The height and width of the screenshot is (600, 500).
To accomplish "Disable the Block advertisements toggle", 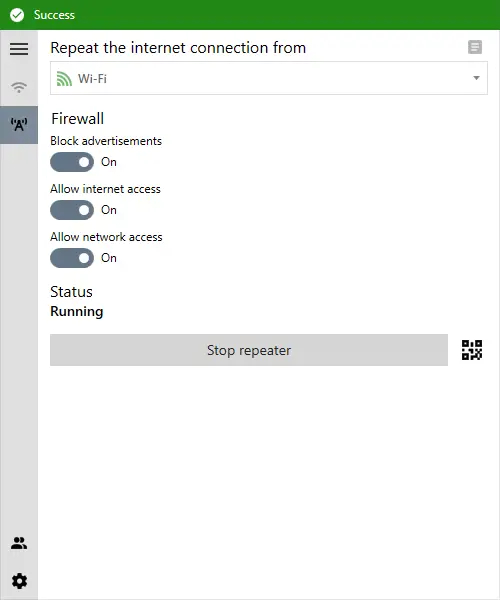I will [72, 162].
